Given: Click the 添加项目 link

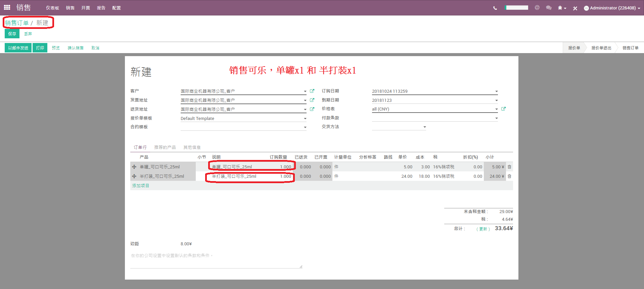Looking at the screenshot, I should pos(140,185).
